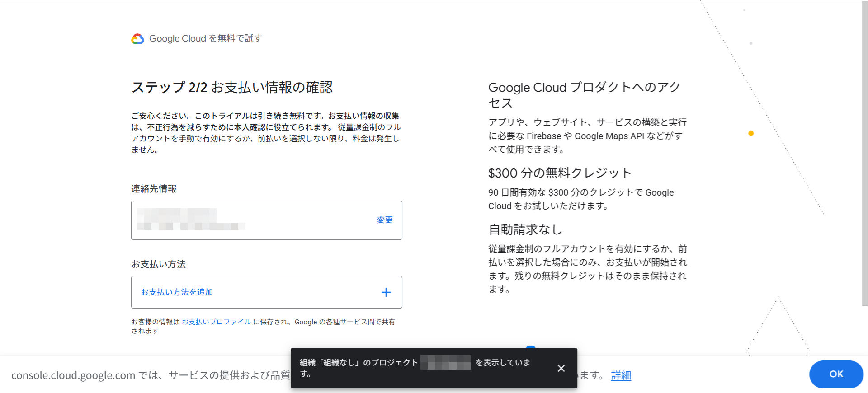Click the Google Cloud logo icon
The image size is (868, 393).
click(137, 39)
